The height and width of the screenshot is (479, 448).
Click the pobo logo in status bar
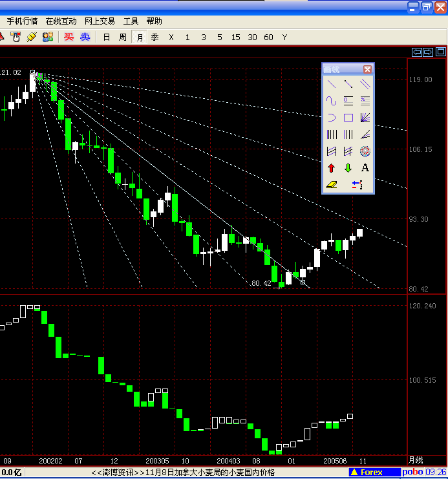pos(412,473)
